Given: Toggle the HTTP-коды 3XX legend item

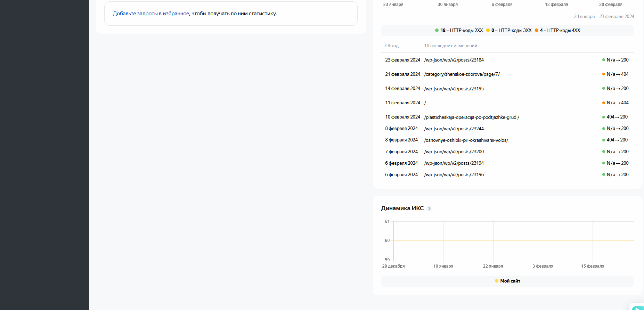Looking at the screenshot, I should 509,30.
